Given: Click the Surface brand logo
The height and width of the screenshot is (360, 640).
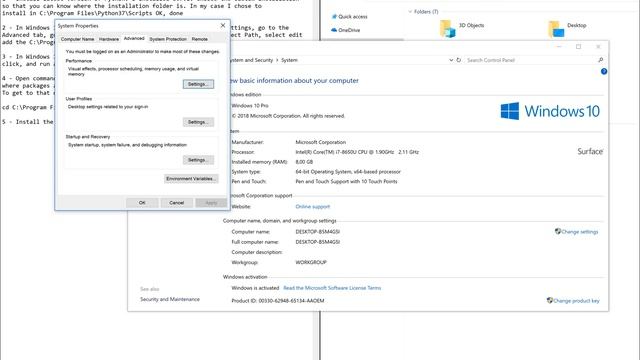Looking at the screenshot, I should pyautogui.click(x=590, y=151).
